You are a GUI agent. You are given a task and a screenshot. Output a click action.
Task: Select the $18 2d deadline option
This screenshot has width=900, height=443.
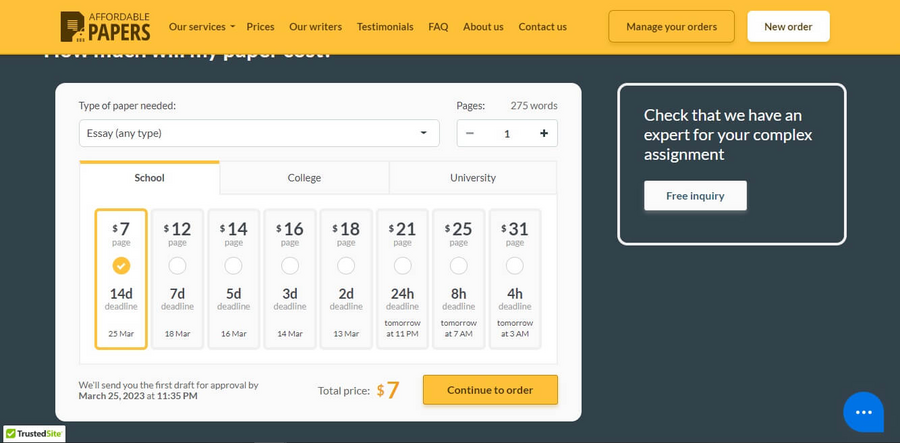346,279
